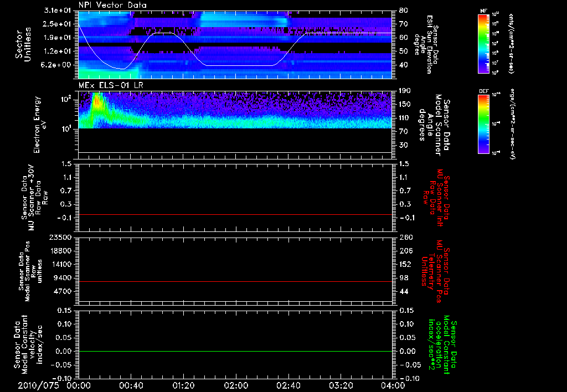Click the green Model Constant acceleration label
The width and height of the screenshot is (567, 392).
point(442,344)
